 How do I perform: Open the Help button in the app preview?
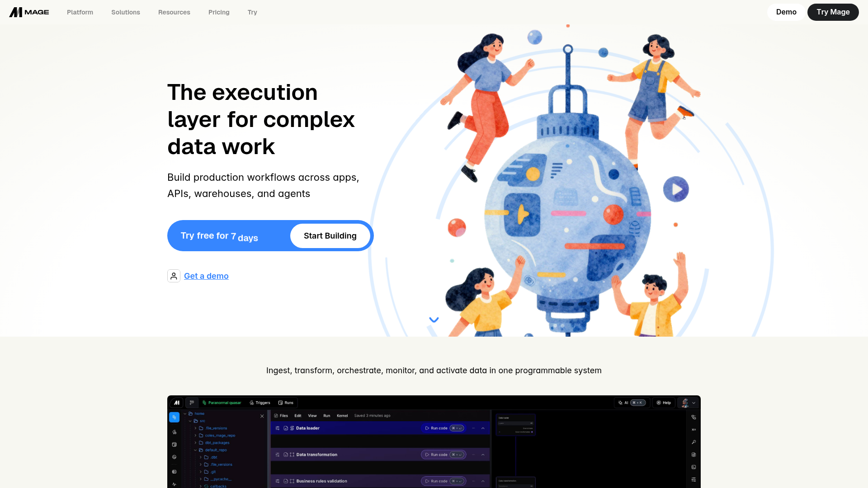point(664,403)
